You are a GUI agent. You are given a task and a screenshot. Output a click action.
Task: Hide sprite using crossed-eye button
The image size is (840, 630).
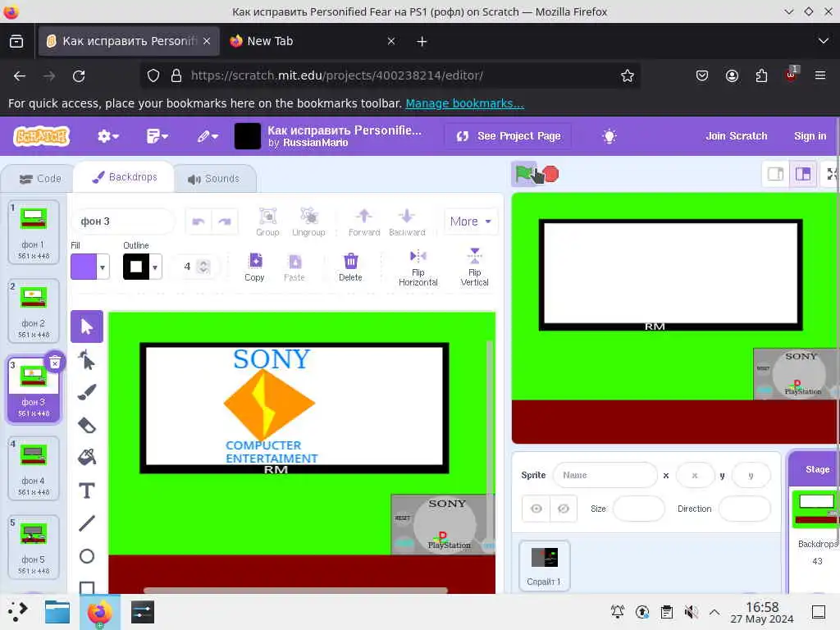[x=563, y=509]
